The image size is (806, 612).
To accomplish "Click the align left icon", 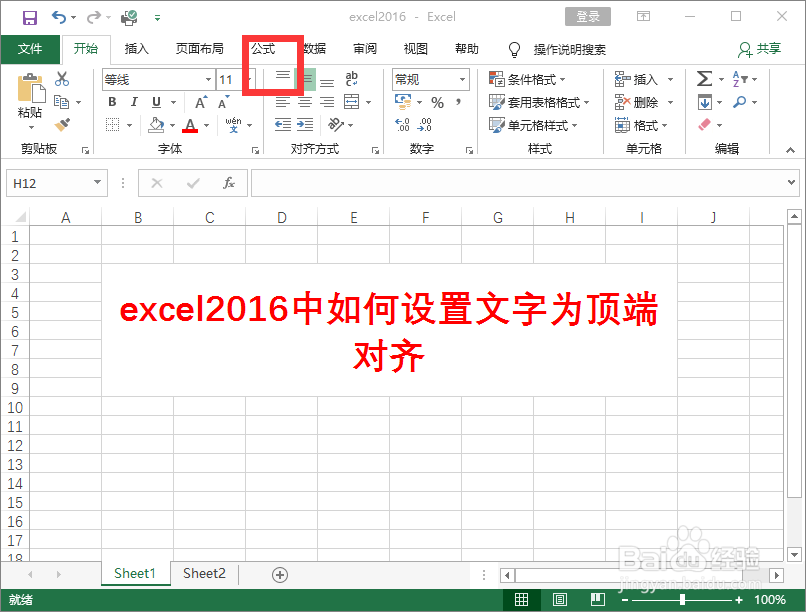I will 282,102.
